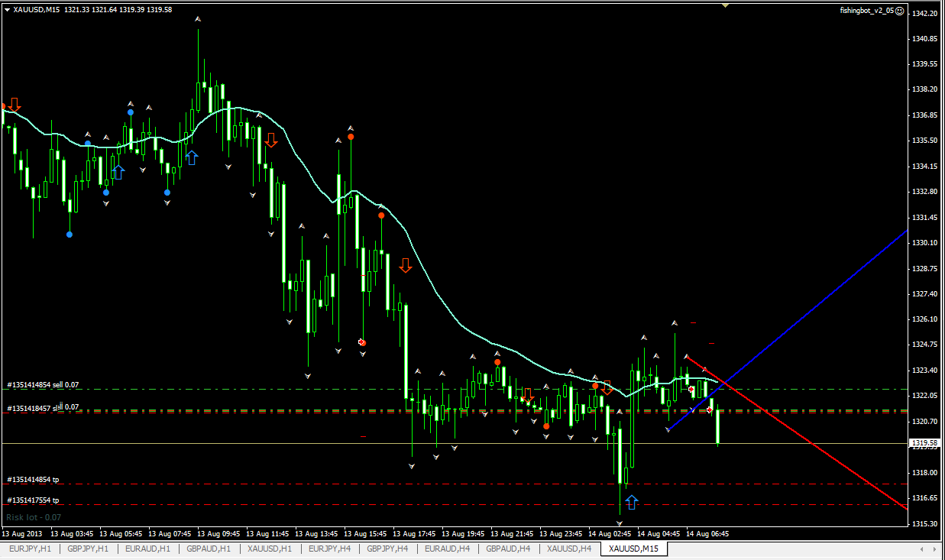Click the 13 Aug 2013 time axis label
Viewport: 945px width, 560px height.
click(x=21, y=534)
